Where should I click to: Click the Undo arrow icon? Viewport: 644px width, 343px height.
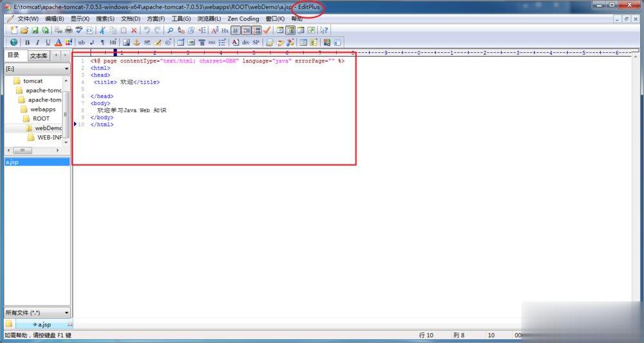pyautogui.click(x=147, y=30)
